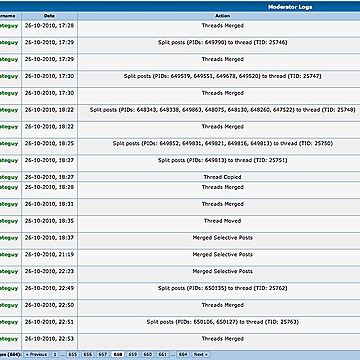Jump to last page 664
Image resolution: width=360 pixels, height=360 pixels.
[x=183, y=354]
